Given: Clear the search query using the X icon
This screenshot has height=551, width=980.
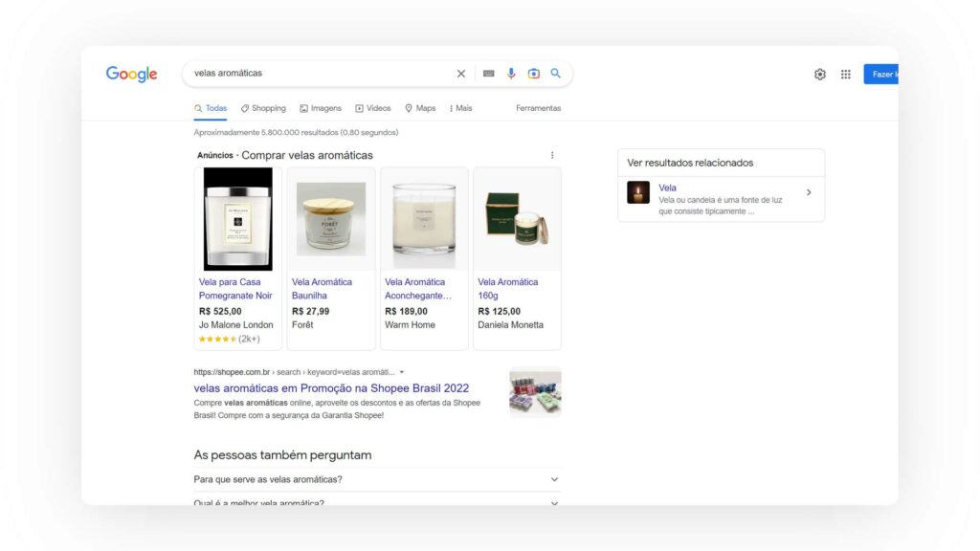Looking at the screenshot, I should point(460,73).
